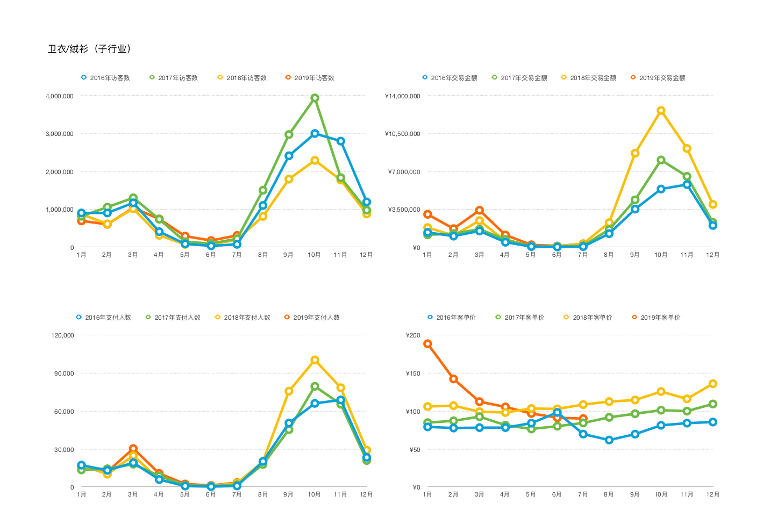
Task: Click the 2019 客单价 January data point
Action: point(427,344)
